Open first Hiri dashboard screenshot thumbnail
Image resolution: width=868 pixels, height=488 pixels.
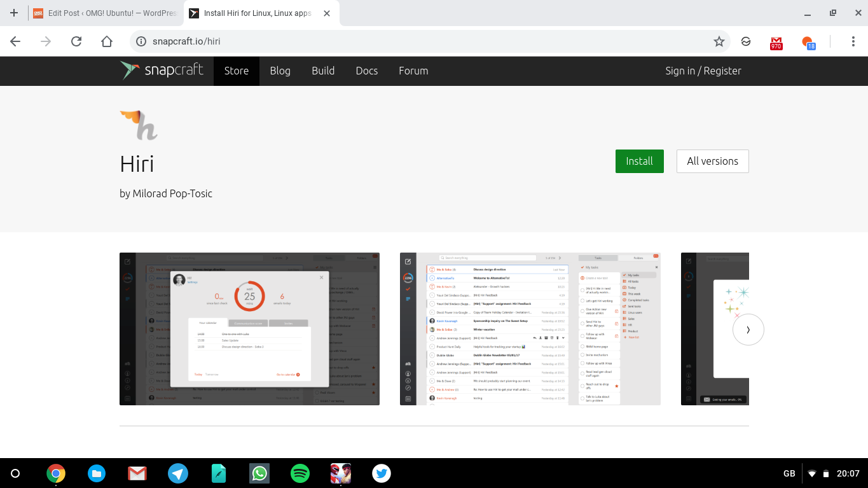click(249, 328)
